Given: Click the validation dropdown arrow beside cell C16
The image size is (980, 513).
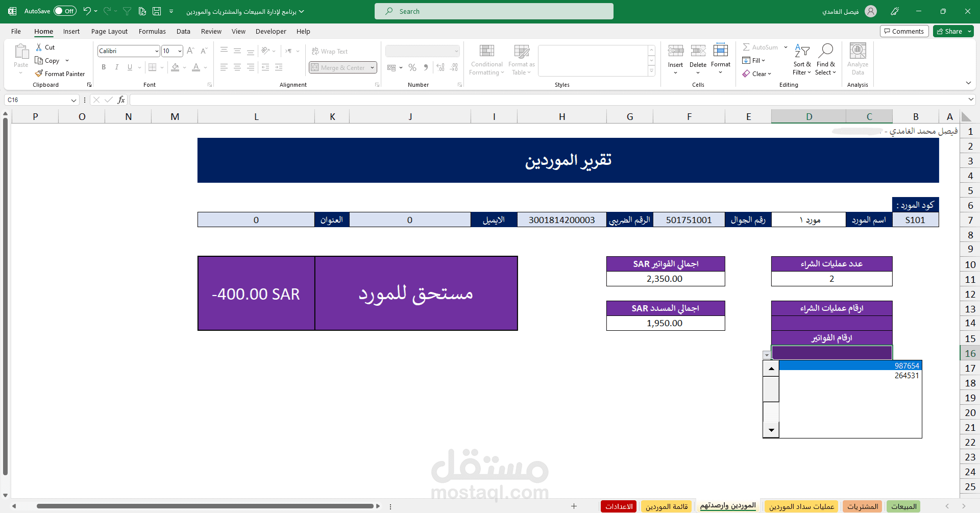Looking at the screenshot, I should (x=767, y=355).
